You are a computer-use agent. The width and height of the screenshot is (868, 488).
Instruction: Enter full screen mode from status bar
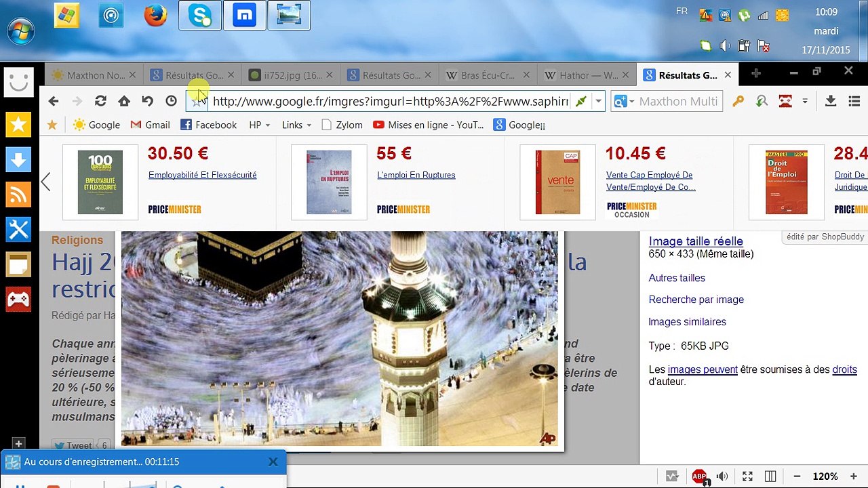pyautogui.click(x=747, y=476)
